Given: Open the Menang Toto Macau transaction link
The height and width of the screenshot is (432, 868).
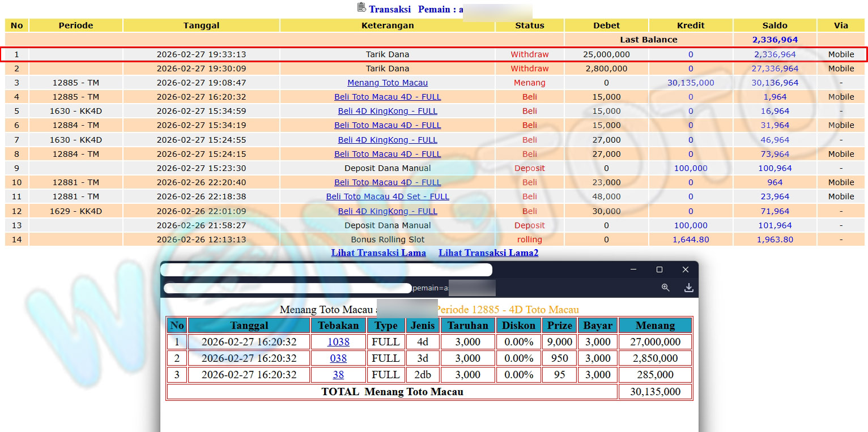Looking at the screenshot, I should click(388, 83).
